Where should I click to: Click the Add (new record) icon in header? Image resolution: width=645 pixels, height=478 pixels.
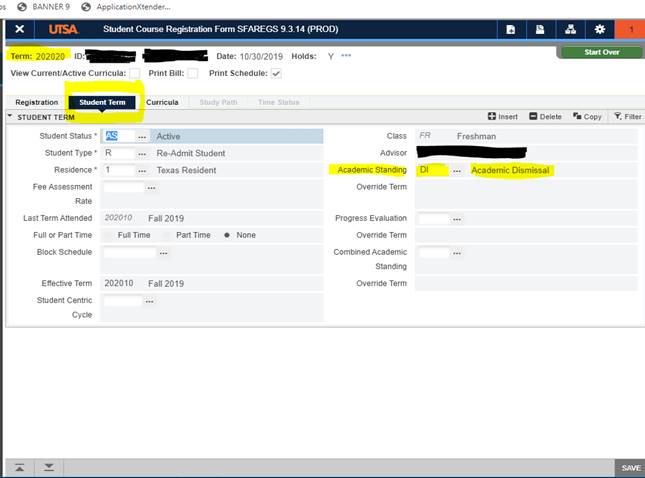click(x=511, y=29)
